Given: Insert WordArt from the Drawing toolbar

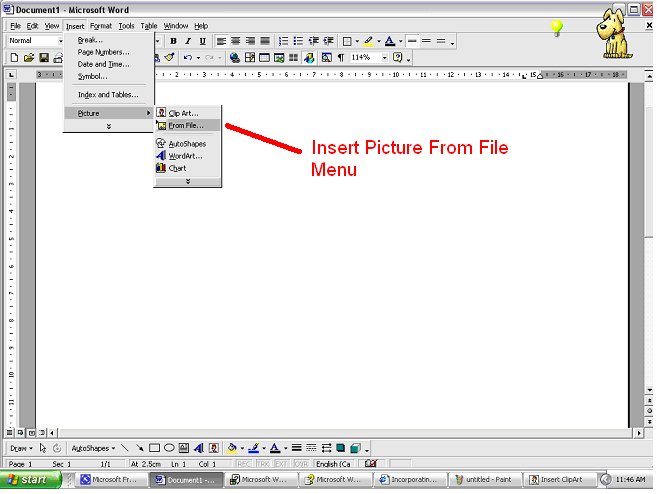Looking at the screenshot, I should [x=199, y=448].
